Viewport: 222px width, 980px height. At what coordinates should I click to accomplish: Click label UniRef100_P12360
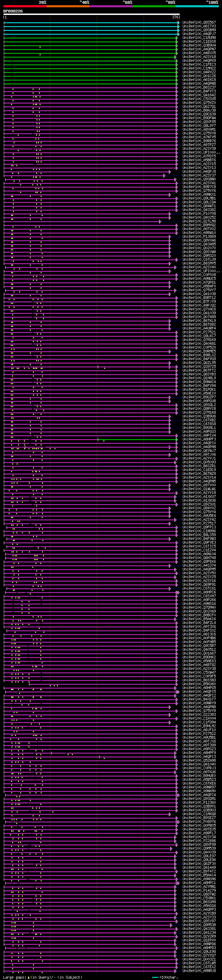(x=199, y=802)
